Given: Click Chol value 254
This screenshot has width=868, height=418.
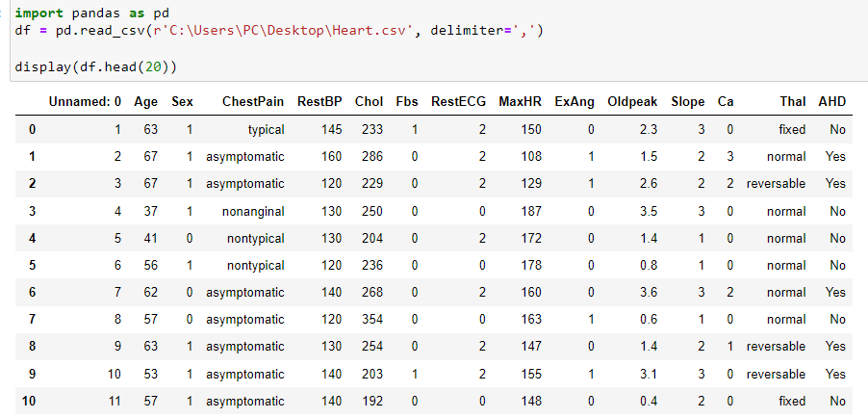Looking at the screenshot, I should click(x=372, y=347).
